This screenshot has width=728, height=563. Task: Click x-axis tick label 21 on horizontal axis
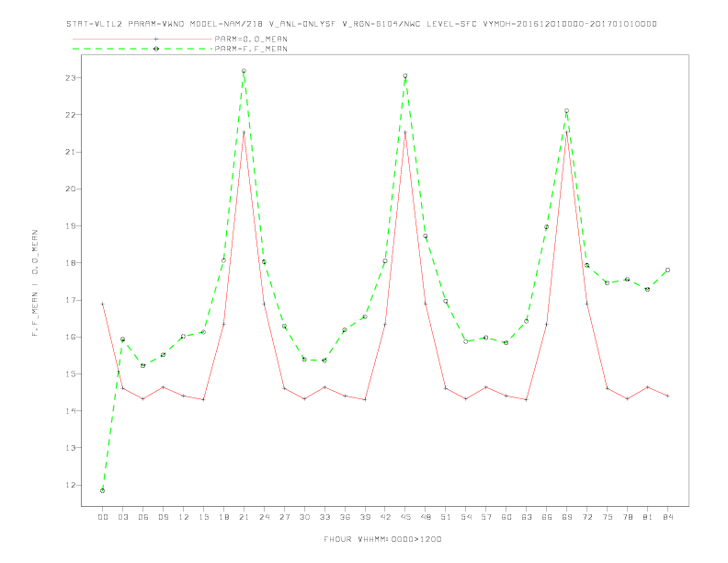(244, 517)
